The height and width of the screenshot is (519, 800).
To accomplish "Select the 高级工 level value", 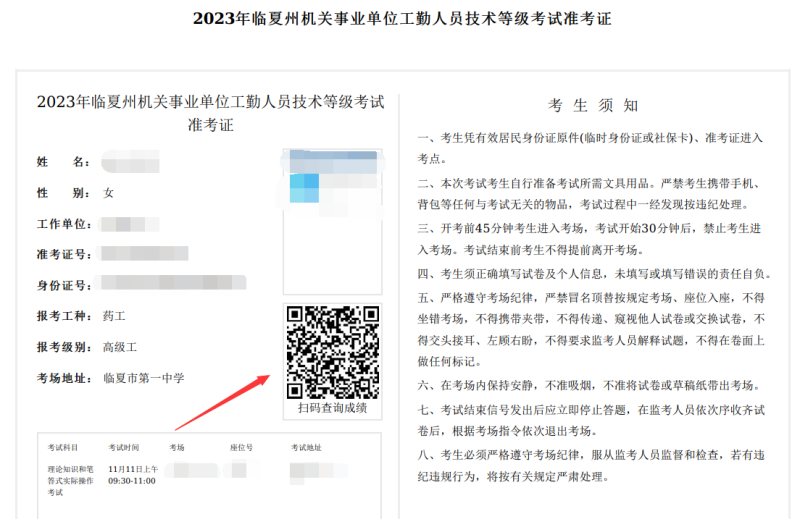I will point(120,347).
